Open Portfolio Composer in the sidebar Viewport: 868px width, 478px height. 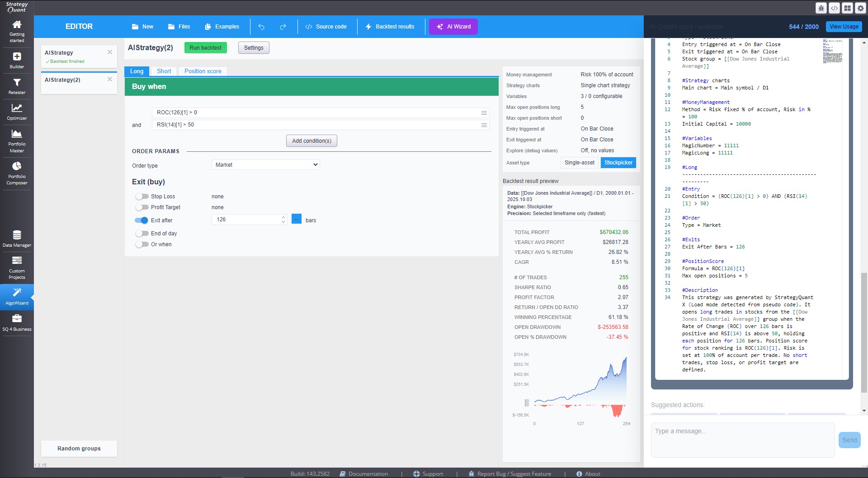17,173
